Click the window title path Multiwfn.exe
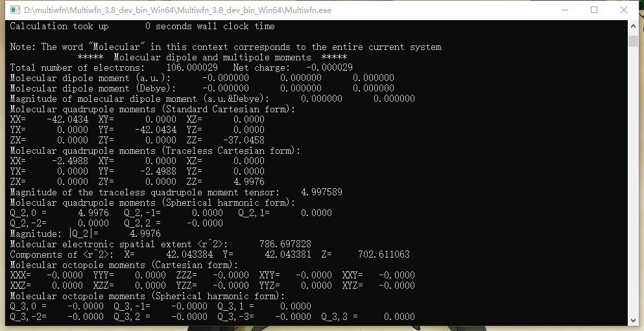The width and height of the screenshot is (644, 331). coord(178,10)
